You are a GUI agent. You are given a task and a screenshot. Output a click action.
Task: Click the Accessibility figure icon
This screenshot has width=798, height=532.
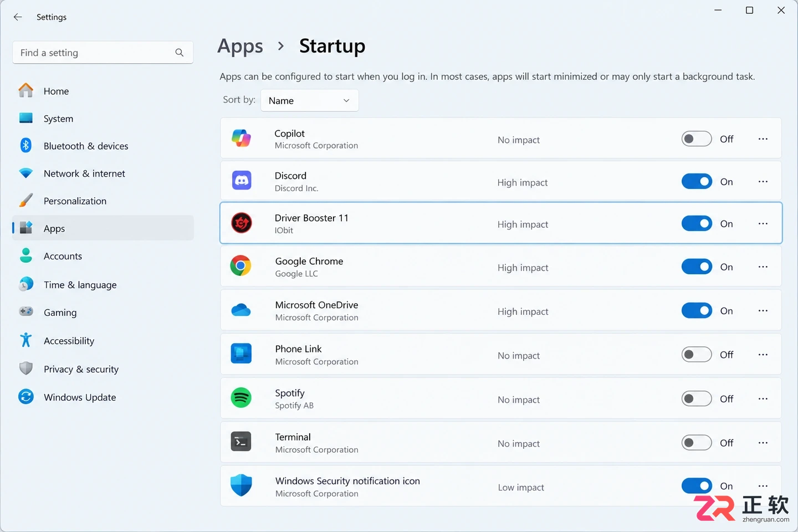pos(26,340)
